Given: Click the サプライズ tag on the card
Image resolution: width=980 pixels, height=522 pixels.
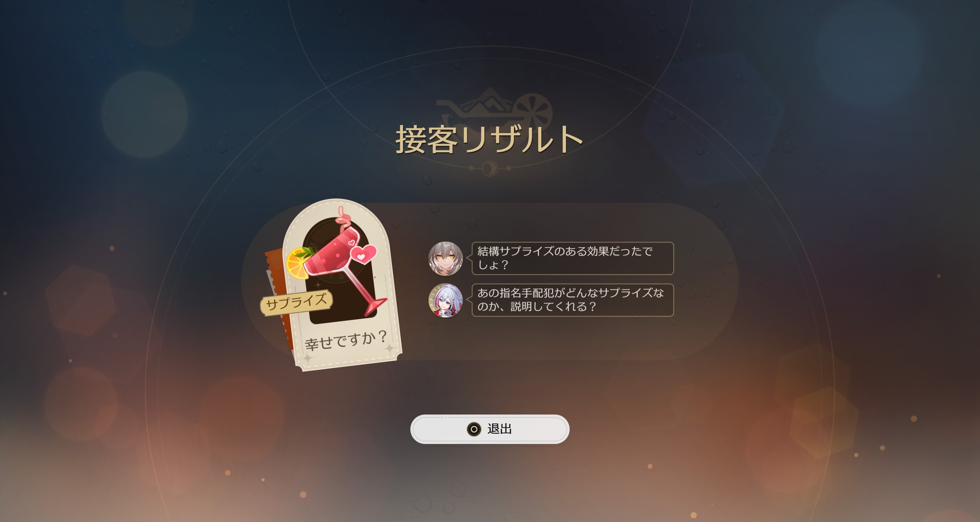Looking at the screenshot, I should tap(296, 302).
